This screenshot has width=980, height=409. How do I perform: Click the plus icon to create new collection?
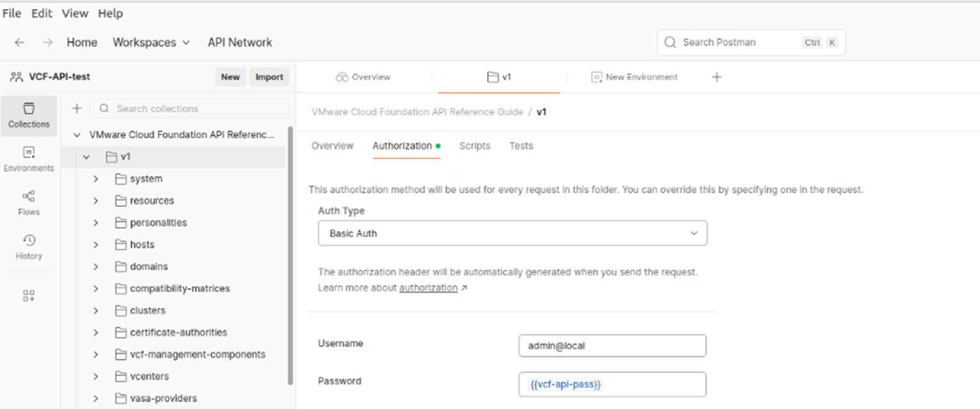point(76,108)
